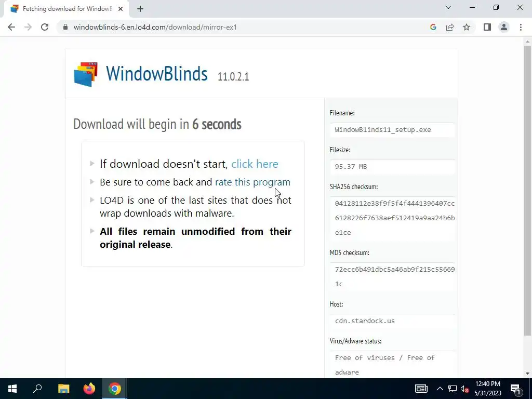Open the Chrome three-dot menu

coord(521,27)
